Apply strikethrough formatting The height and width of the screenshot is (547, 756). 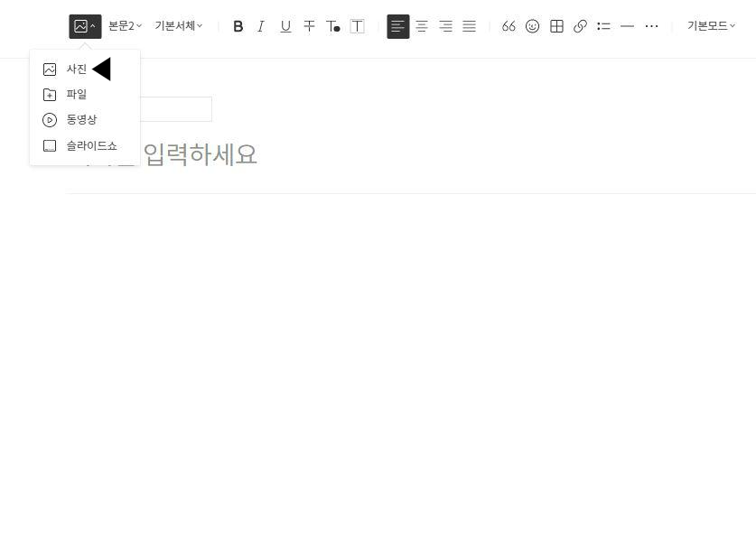pos(309,26)
